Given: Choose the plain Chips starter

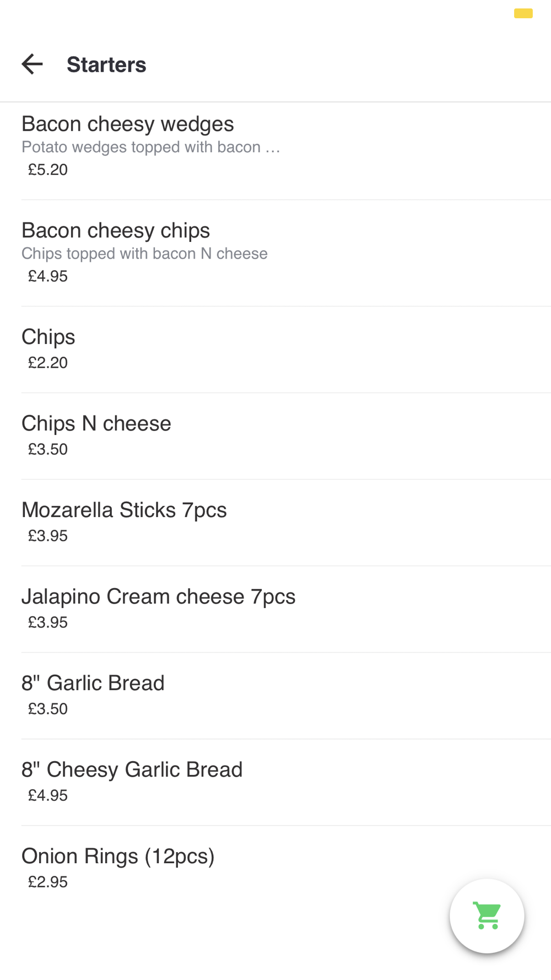Looking at the screenshot, I should [x=48, y=337].
